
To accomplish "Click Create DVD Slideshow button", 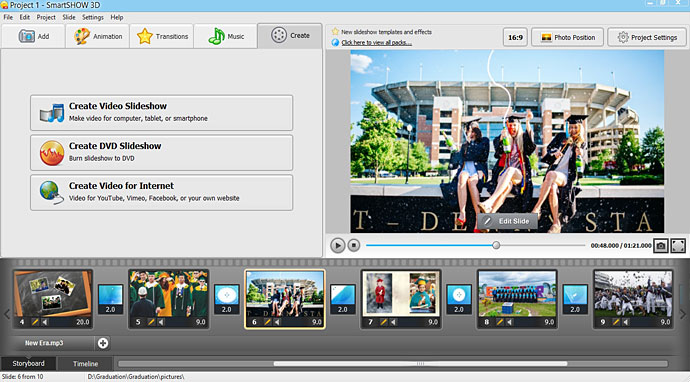I will coord(161,153).
